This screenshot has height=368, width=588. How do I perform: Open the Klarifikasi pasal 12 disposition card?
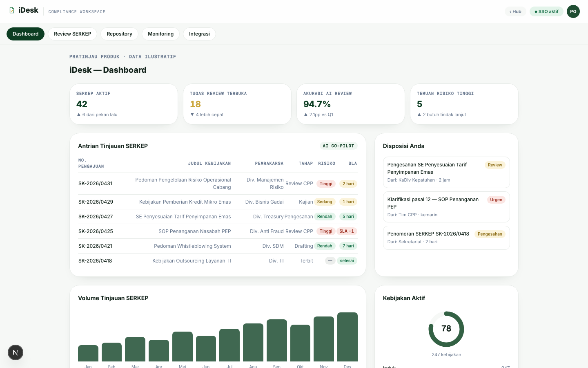(446, 207)
